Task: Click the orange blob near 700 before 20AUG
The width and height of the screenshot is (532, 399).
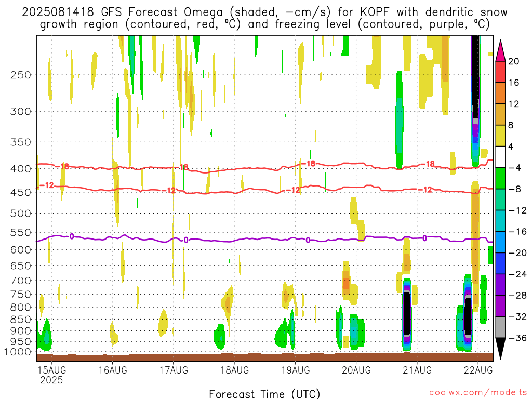Action: tap(346, 283)
